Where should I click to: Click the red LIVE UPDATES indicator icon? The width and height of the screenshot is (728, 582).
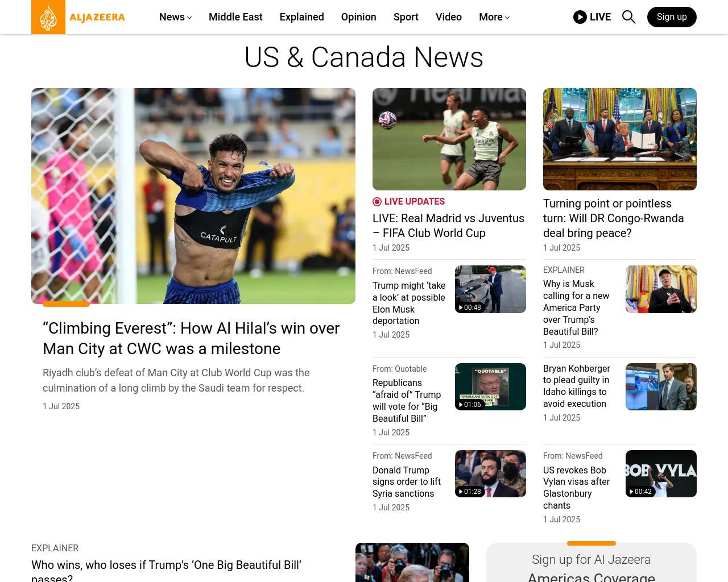coord(377,202)
